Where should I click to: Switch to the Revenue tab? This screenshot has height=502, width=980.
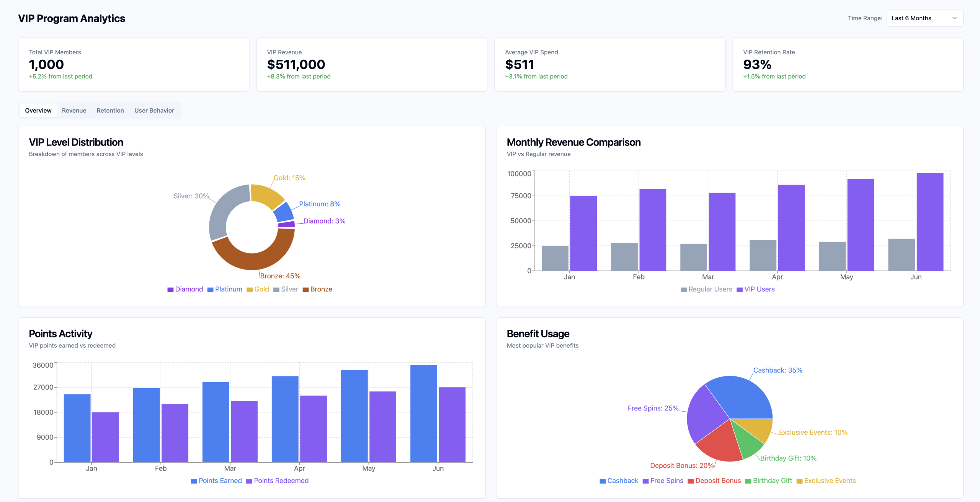pos(74,110)
